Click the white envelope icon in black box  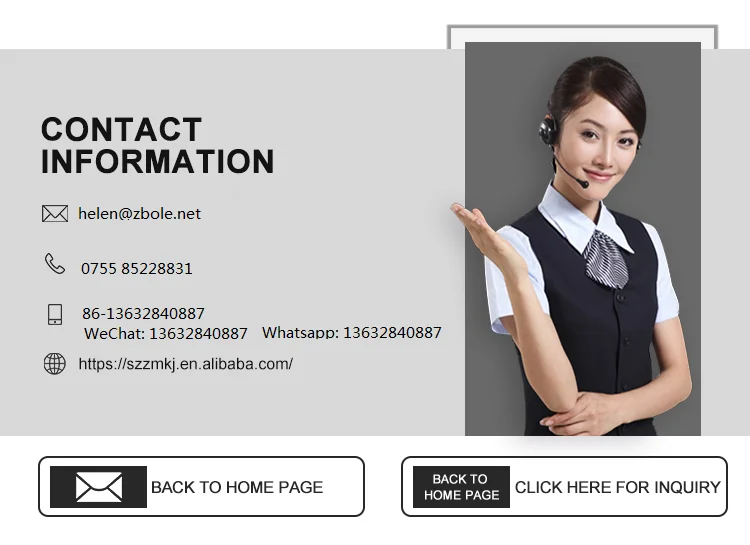pyautogui.click(x=99, y=487)
